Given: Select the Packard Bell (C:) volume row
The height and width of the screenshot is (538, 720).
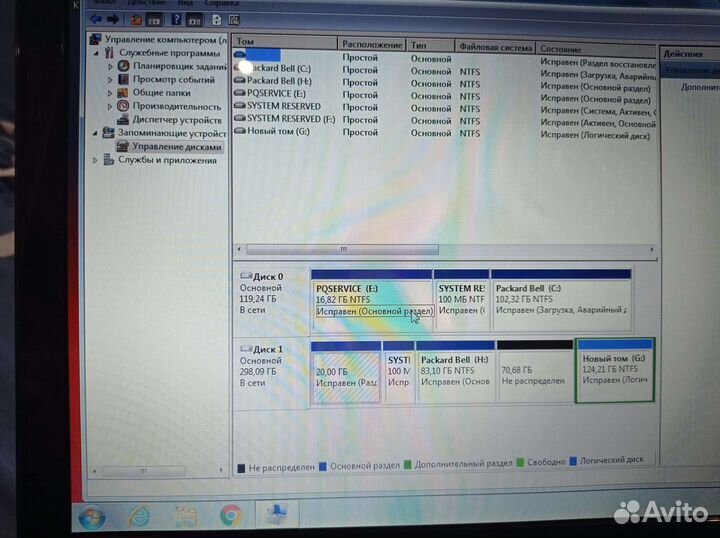Looking at the screenshot, I should pos(444,71).
